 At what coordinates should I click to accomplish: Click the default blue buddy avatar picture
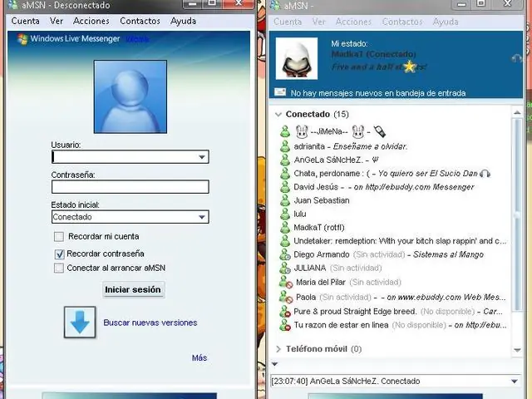pyautogui.click(x=131, y=96)
